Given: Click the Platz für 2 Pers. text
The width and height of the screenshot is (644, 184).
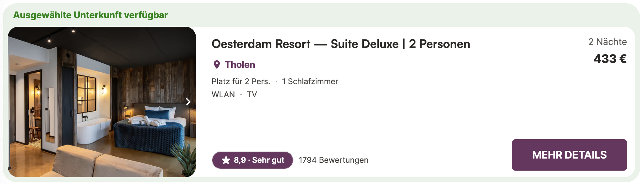Looking at the screenshot, I should pos(241,82).
